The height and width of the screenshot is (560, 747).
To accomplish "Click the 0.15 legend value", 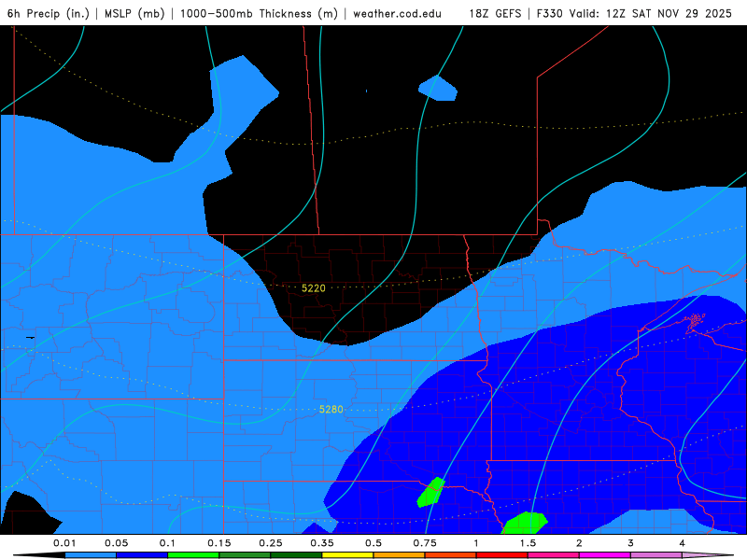I will click(219, 543).
